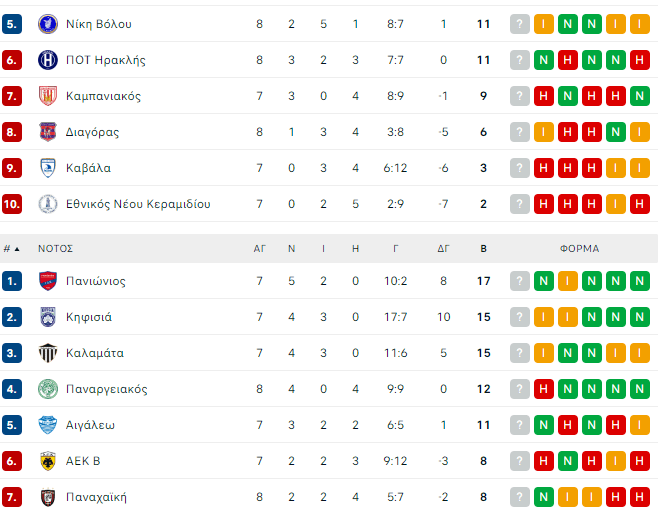The height and width of the screenshot is (513, 658).
Task: Click the orange I form badge for Πανιώνιος
Action: tap(568, 281)
